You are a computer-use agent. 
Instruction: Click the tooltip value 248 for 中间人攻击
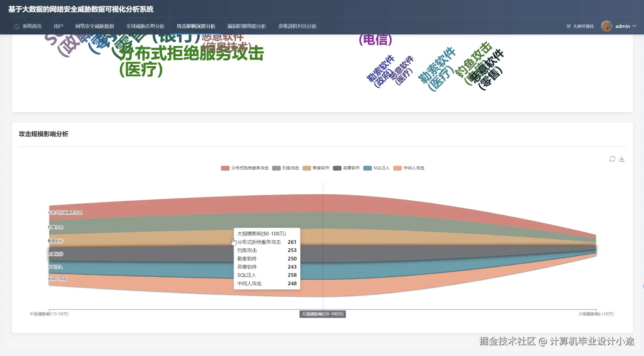tap(292, 283)
